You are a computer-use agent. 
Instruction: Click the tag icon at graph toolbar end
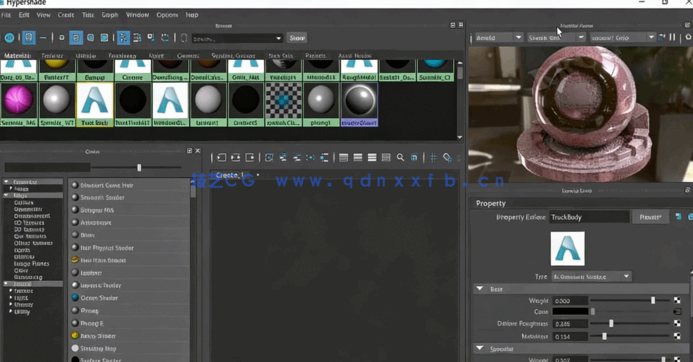coord(447,158)
